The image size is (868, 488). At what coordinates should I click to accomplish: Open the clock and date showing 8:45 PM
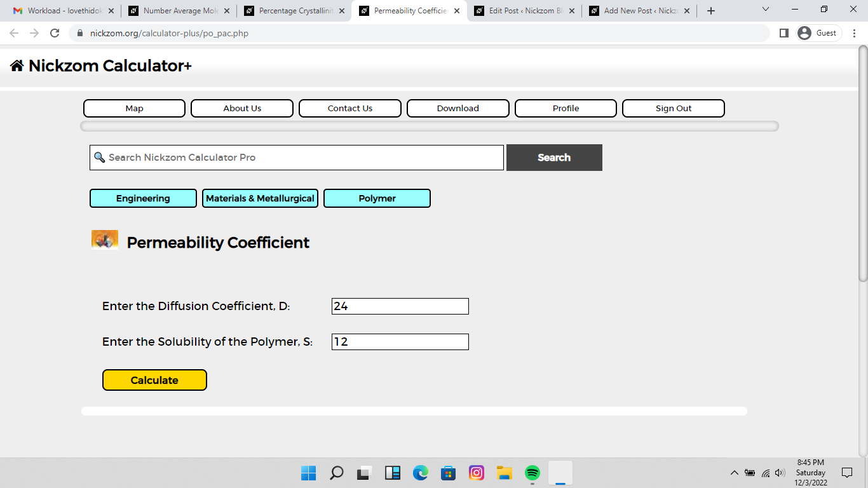811,473
